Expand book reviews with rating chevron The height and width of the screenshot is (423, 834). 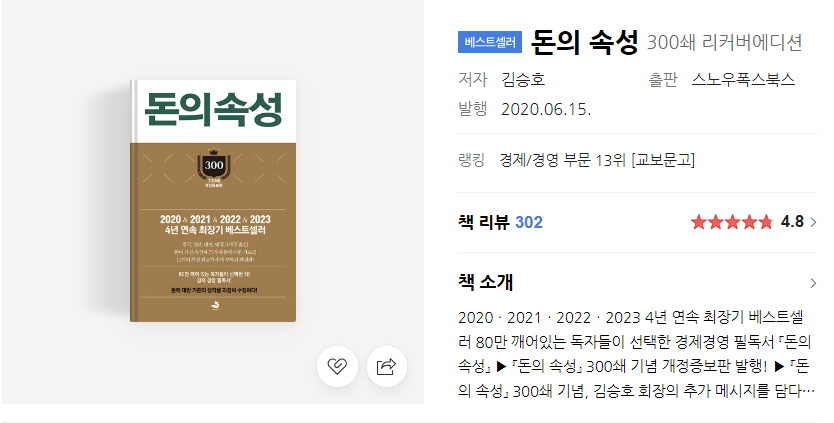[813, 222]
